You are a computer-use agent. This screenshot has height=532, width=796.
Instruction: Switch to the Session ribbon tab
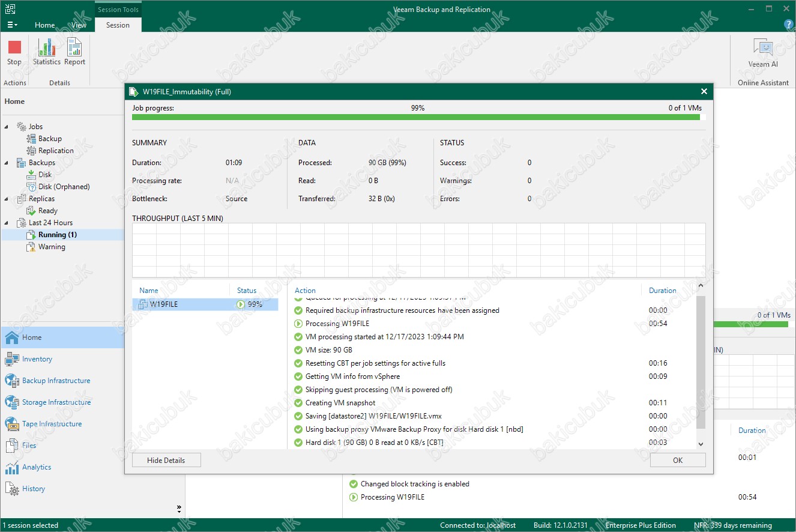point(118,25)
